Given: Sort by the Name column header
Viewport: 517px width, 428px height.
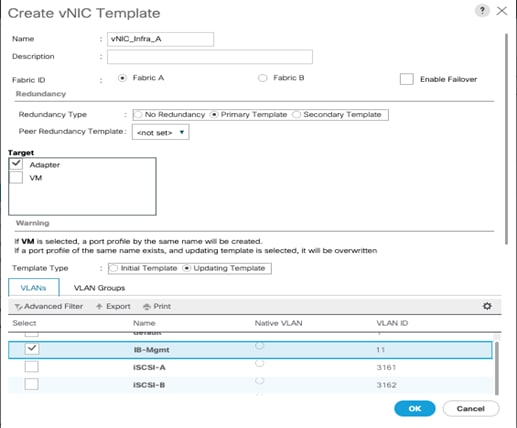Looking at the screenshot, I should pos(144,323).
